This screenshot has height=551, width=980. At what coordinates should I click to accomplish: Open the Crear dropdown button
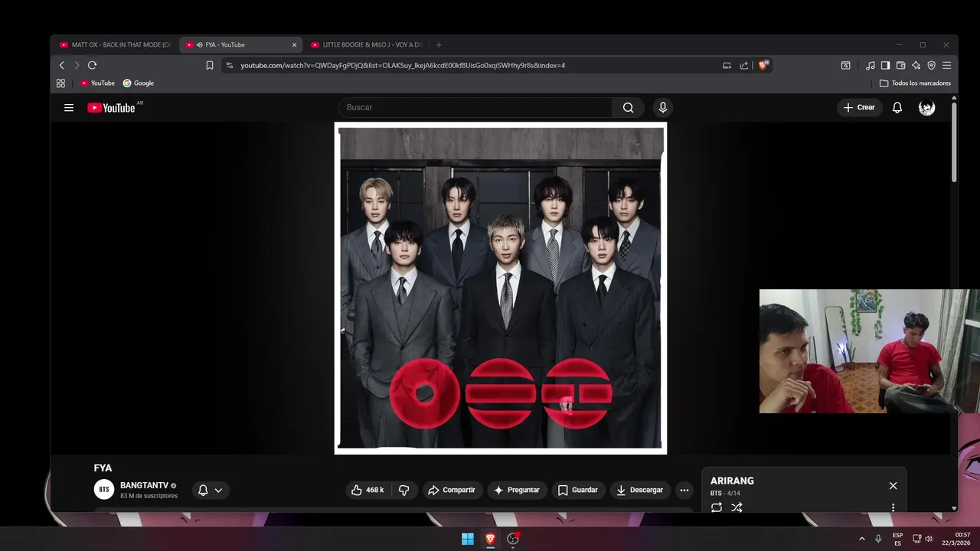(x=859, y=108)
